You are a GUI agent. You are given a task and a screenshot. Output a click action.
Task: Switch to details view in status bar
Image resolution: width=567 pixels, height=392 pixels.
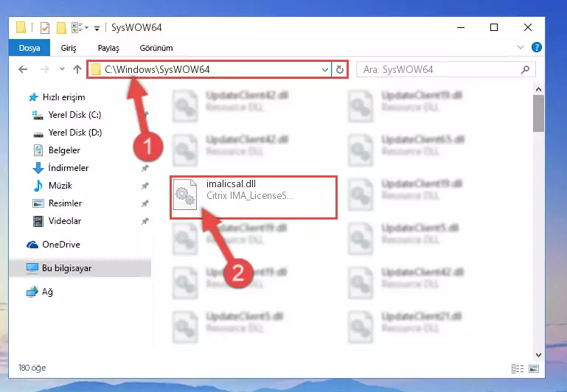point(518,368)
